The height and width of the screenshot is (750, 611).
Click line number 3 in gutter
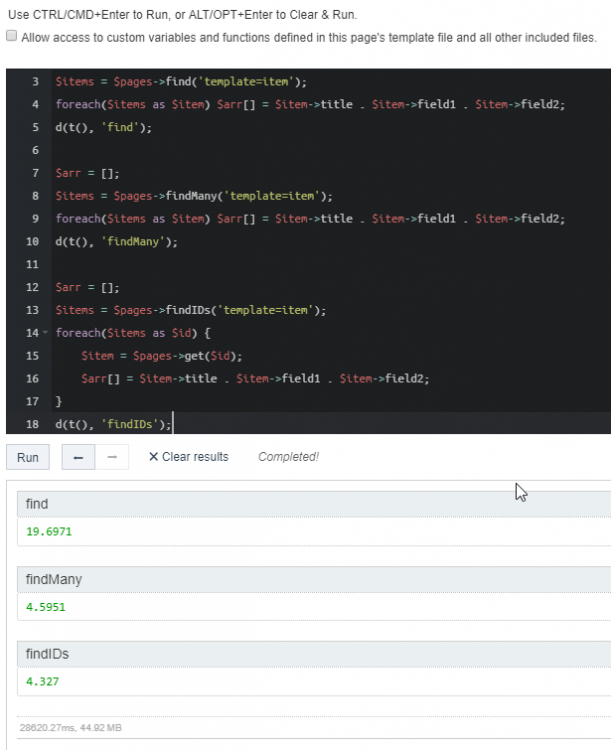(x=36, y=81)
